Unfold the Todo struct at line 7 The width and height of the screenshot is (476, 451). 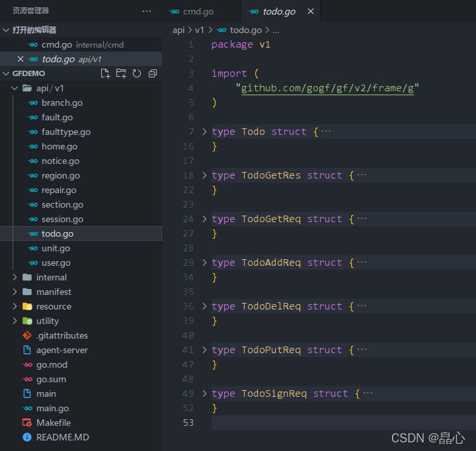click(x=204, y=132)
